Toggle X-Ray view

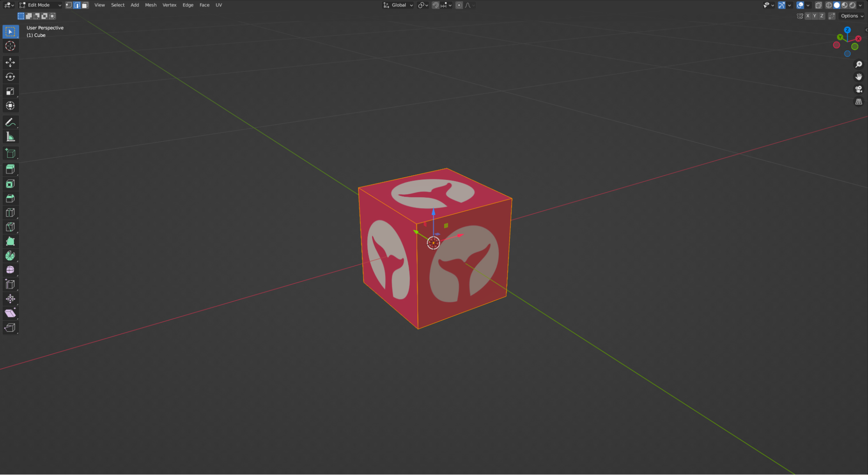coord(818,5)
